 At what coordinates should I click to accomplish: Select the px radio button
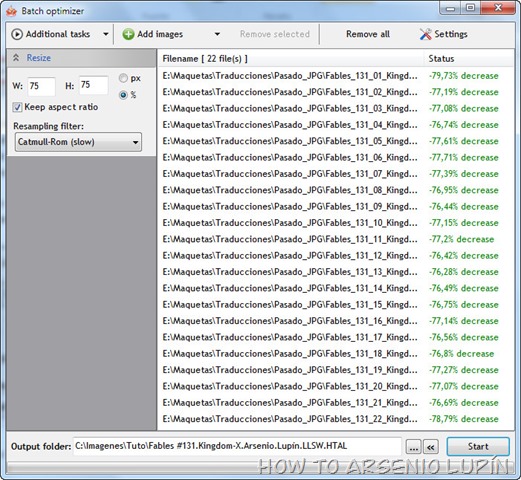coord(123,78)
